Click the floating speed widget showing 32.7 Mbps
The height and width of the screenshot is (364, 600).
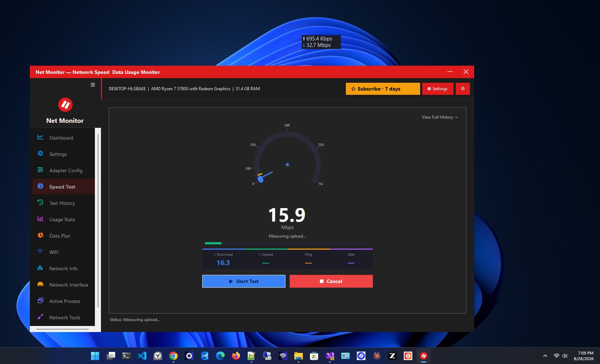pyautogui.click(x=321, y=42)
